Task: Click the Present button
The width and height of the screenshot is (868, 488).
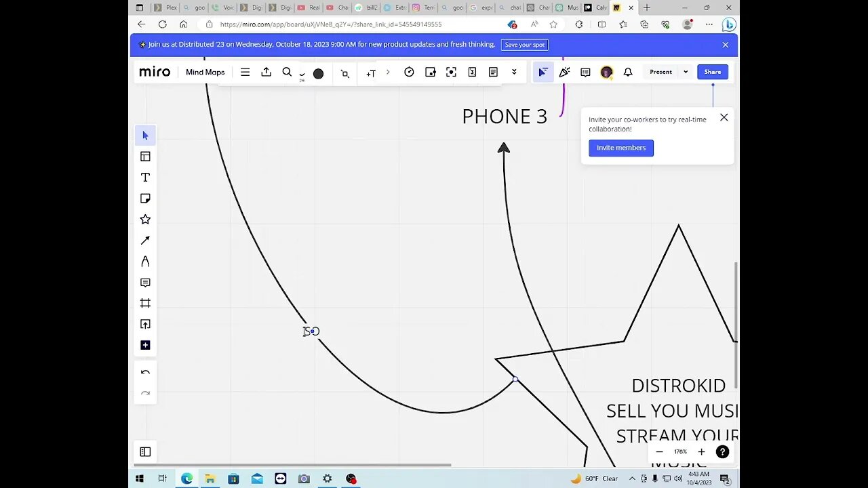Action: click(x=660, y=72)
